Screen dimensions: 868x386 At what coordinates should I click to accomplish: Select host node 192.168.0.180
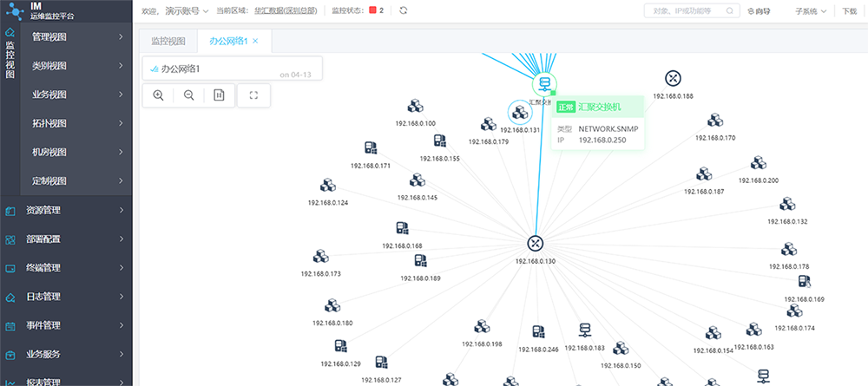(x=332, y=306)
